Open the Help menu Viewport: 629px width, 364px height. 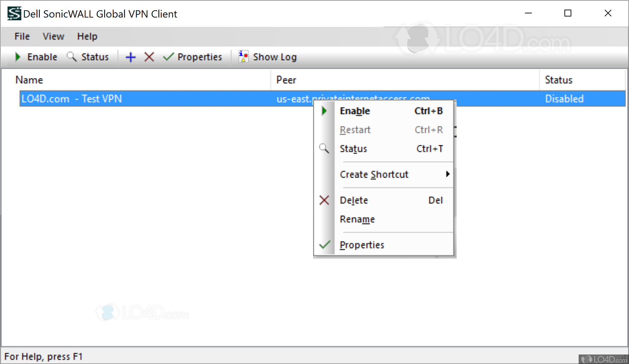coord(87,36)
